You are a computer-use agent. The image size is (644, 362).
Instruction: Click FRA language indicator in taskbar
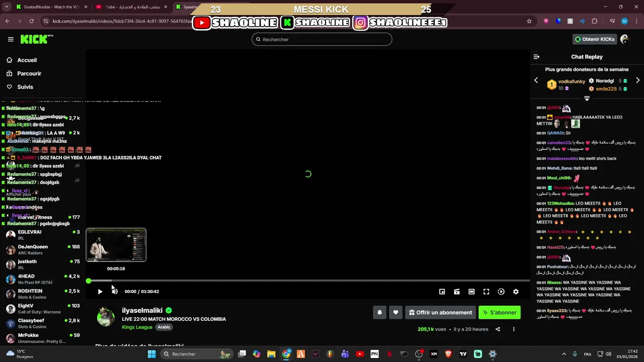[588, 354]
